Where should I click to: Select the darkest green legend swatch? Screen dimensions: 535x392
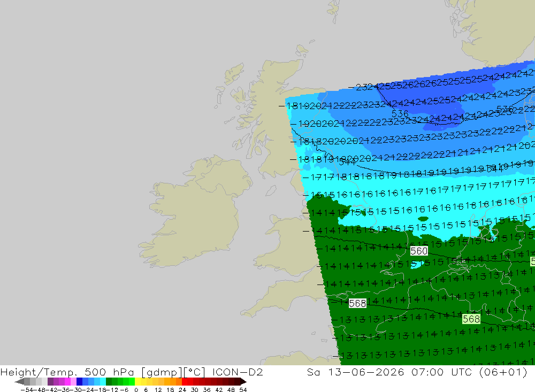pyautogui.click(x=109, y=381)
